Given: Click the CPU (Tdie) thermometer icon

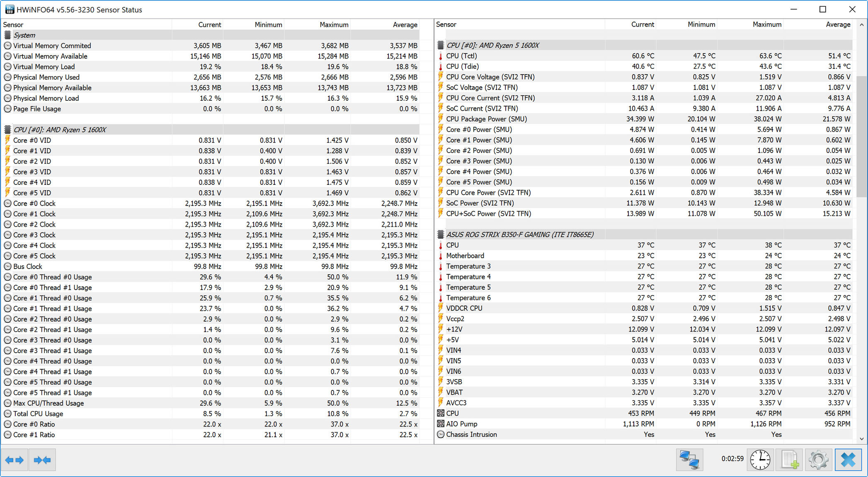Looking at the screenshot, I should point(441,66).
